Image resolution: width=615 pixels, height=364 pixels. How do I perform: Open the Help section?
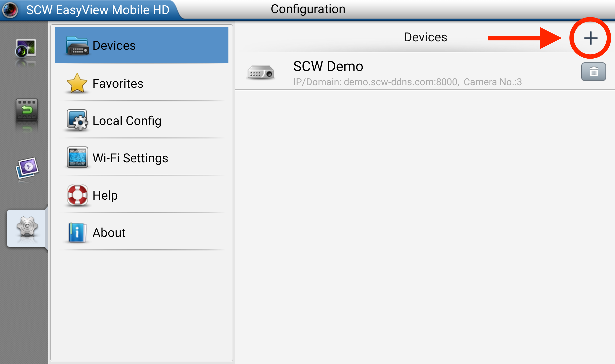142,195
